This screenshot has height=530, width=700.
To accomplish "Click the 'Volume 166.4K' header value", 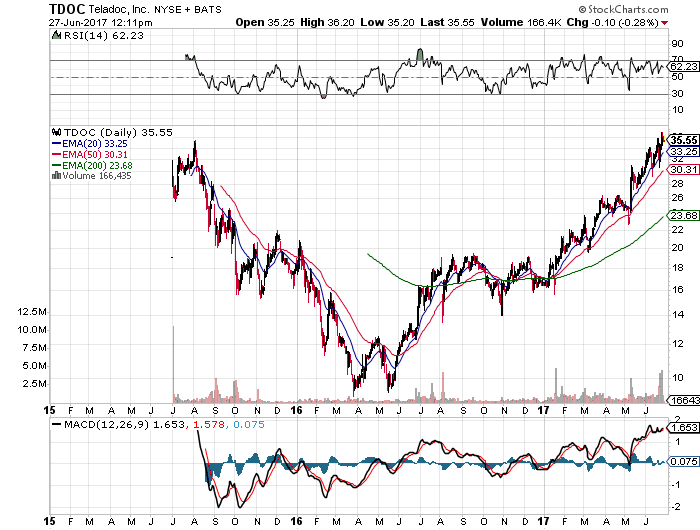I will pos(521,22).
